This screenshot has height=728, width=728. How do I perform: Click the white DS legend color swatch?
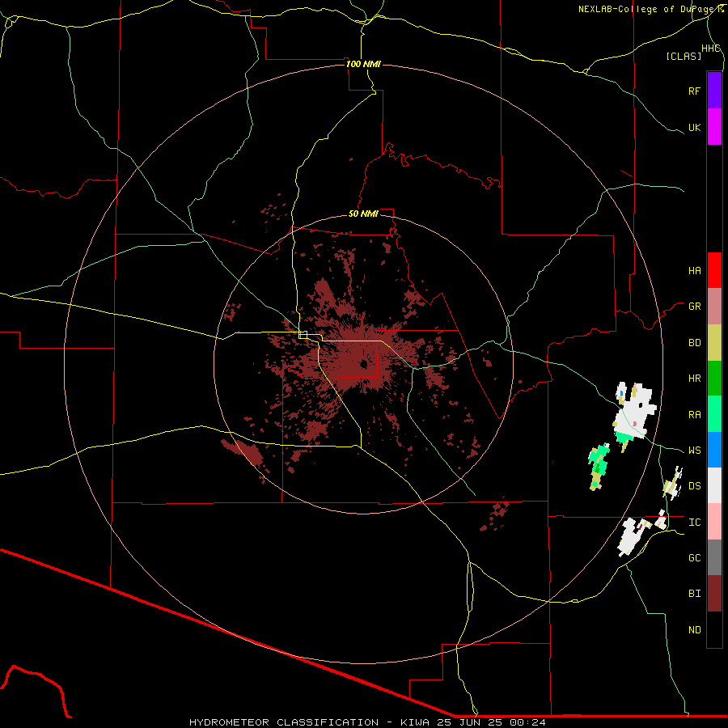714,485
